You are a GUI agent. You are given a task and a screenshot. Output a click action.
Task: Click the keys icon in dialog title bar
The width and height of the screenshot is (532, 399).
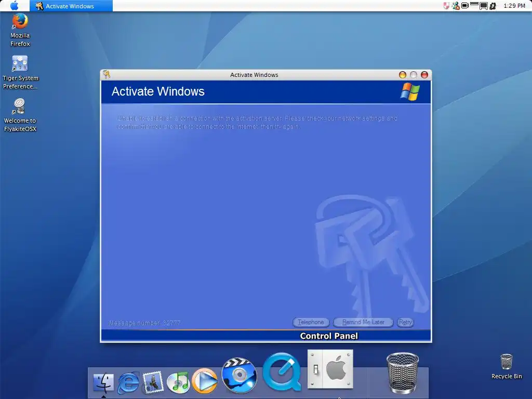107,74
